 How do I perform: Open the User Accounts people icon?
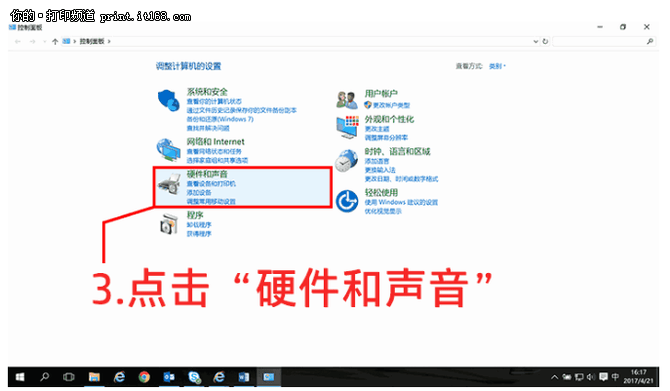pos(347,100)
